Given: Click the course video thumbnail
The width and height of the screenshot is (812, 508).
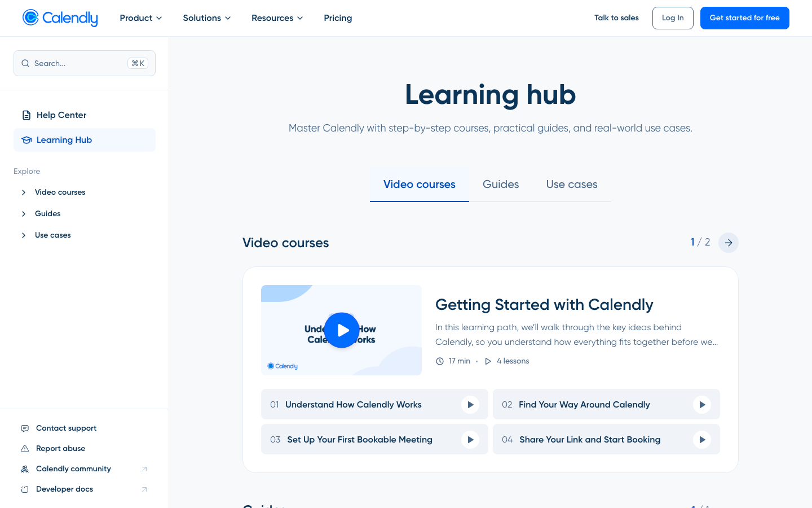Looking at the screenshot, I should click(x=342, y=330).
